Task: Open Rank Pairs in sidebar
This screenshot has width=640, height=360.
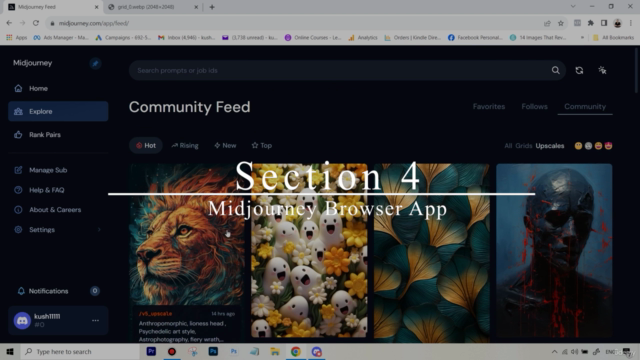Action: (x=44, y=135)
